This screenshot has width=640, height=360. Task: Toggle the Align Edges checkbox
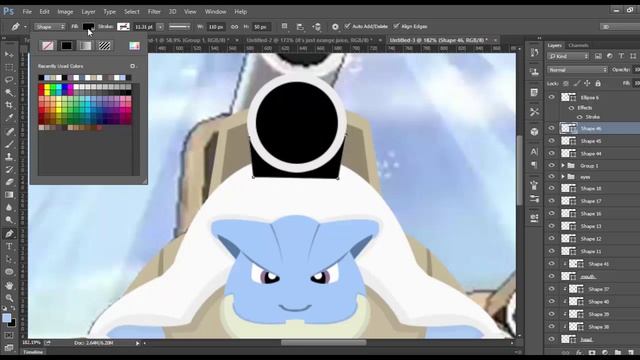pos(396,27)
